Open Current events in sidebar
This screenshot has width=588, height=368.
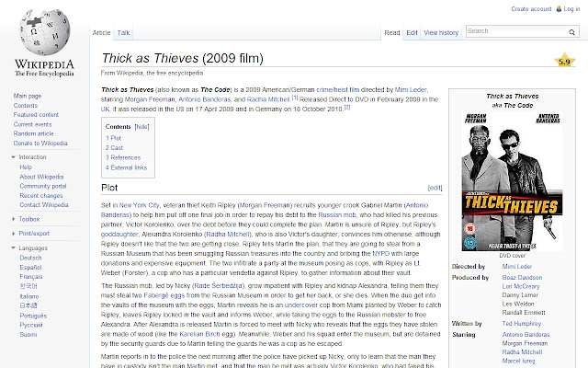(33, 124)
